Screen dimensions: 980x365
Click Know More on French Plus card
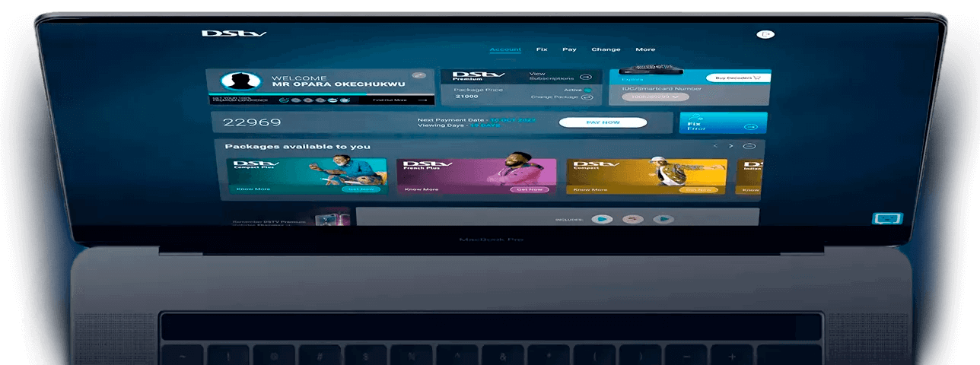(421, 189)
